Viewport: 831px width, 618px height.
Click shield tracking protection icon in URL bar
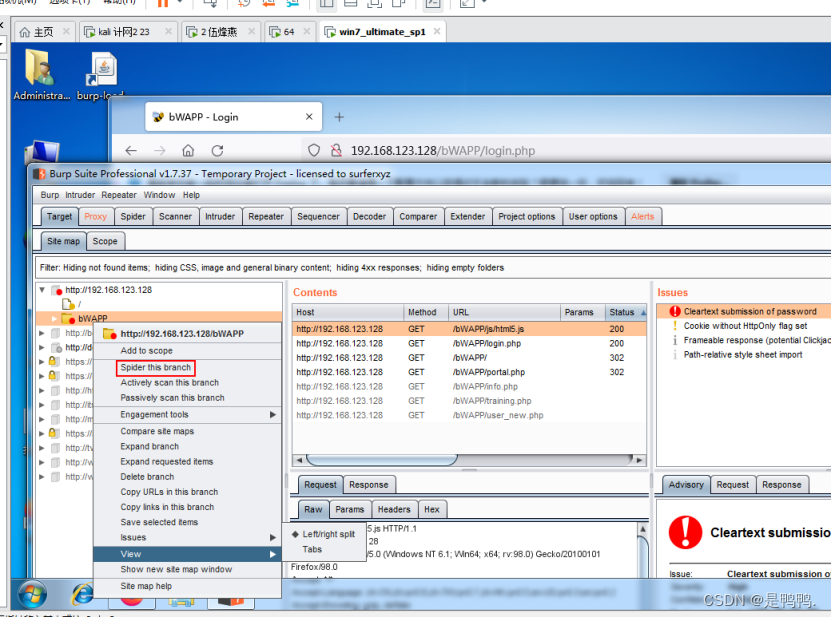click(314, 151)
